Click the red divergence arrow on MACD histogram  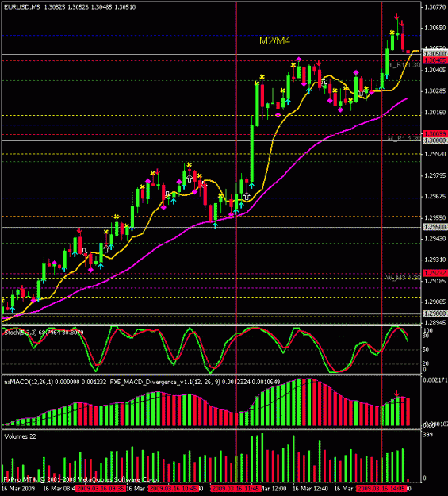[x=396, y=394]
